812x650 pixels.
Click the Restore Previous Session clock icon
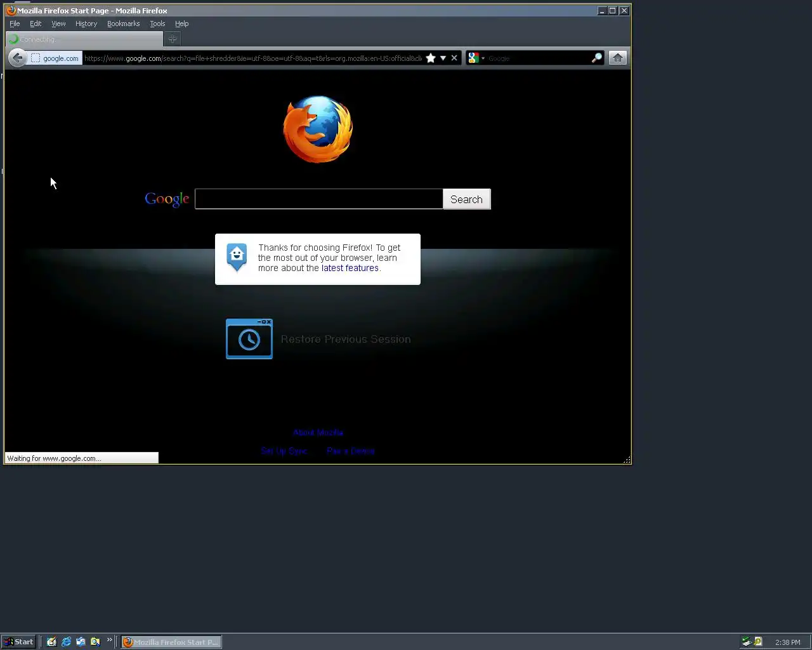249,339
